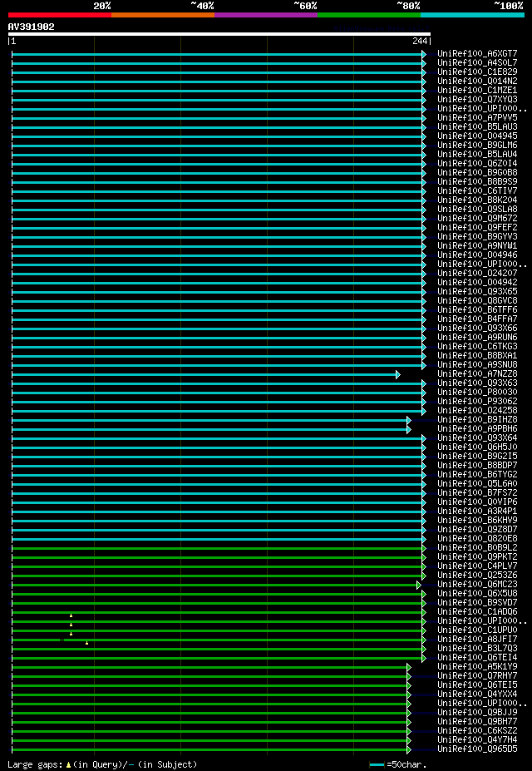The image size is (532, 771).
Task: Click the 244 query length label
Action: point(420,42)
